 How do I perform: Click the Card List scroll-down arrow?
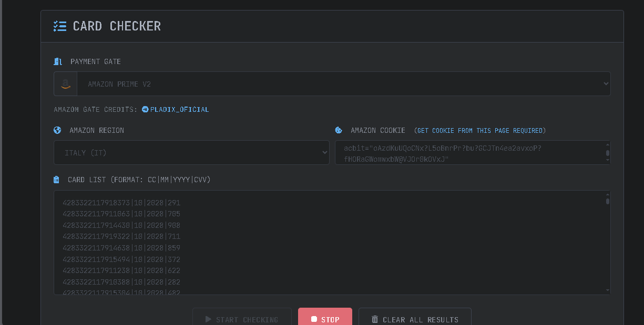pos(608,290)
